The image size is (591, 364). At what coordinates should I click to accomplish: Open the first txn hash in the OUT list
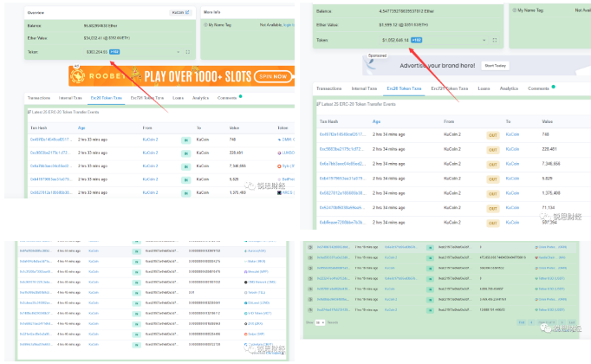click(x=341, y=134)
